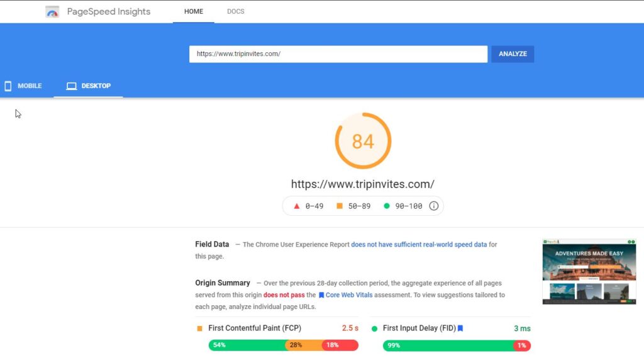Click the ANALYZE button
Image resolution: width=644 pixels, height=358 pixels.
[513, 54]
